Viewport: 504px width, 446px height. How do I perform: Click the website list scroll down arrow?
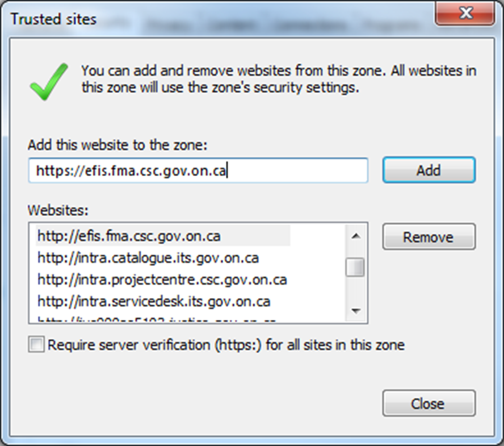[x=356, y=311]
